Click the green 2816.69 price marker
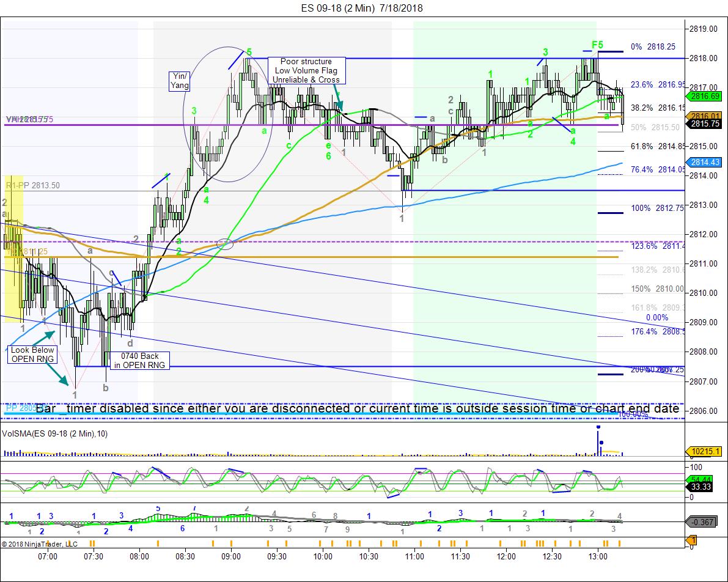Image resolution: width=728 pixels, height=582 pixels. pos(704,96)
